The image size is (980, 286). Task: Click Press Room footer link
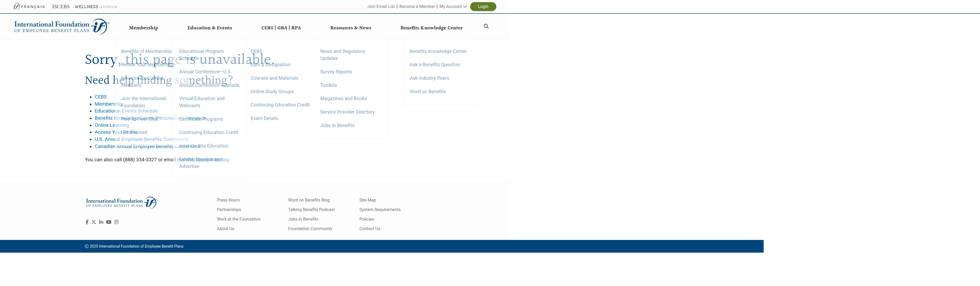click(228, 200)
